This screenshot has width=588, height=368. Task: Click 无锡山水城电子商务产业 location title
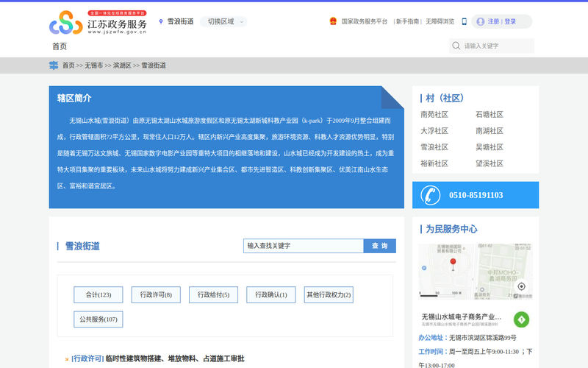click(x=461, y=316)
